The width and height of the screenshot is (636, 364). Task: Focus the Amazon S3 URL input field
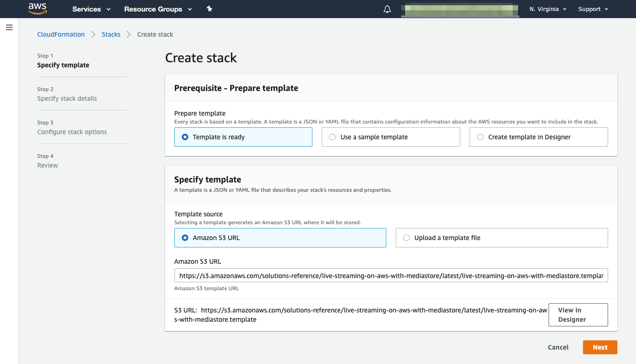coord(391,276)
